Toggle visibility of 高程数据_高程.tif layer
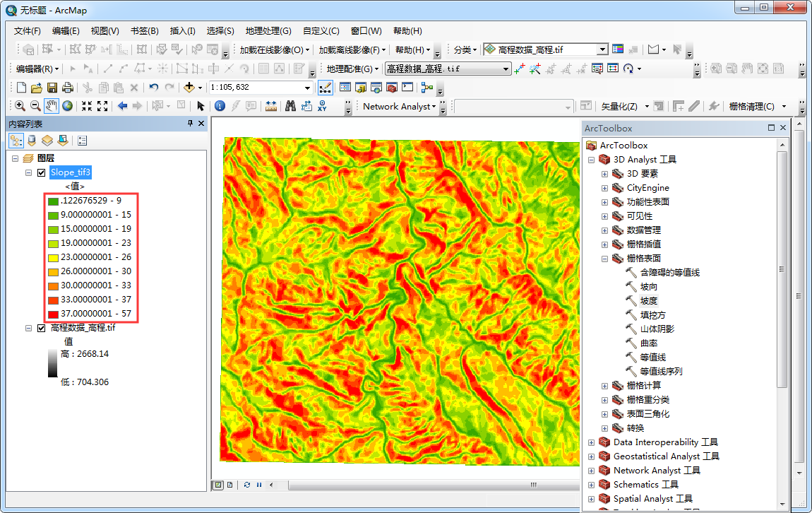Screen dimensions: 812x513 tap(42, 328)
